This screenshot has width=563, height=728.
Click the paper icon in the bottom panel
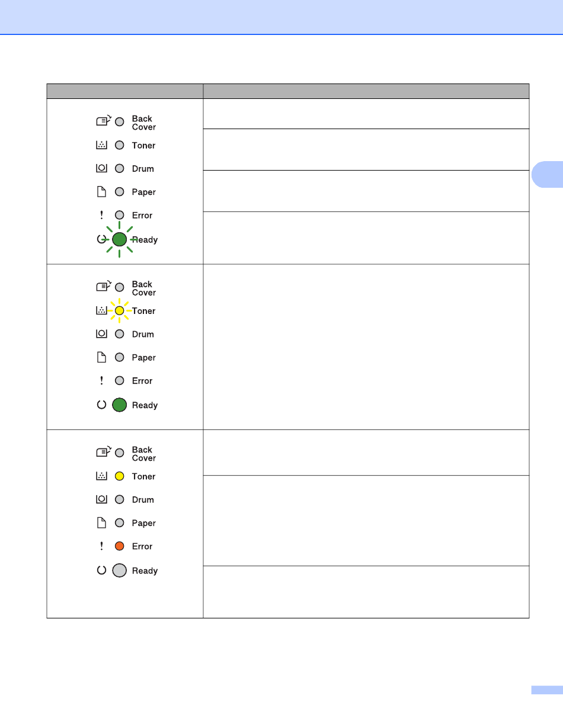tap(101, 524)
